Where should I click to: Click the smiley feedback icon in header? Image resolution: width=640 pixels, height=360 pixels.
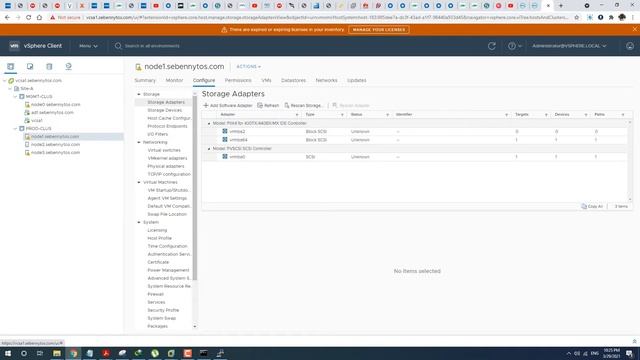tap(630, 46)
